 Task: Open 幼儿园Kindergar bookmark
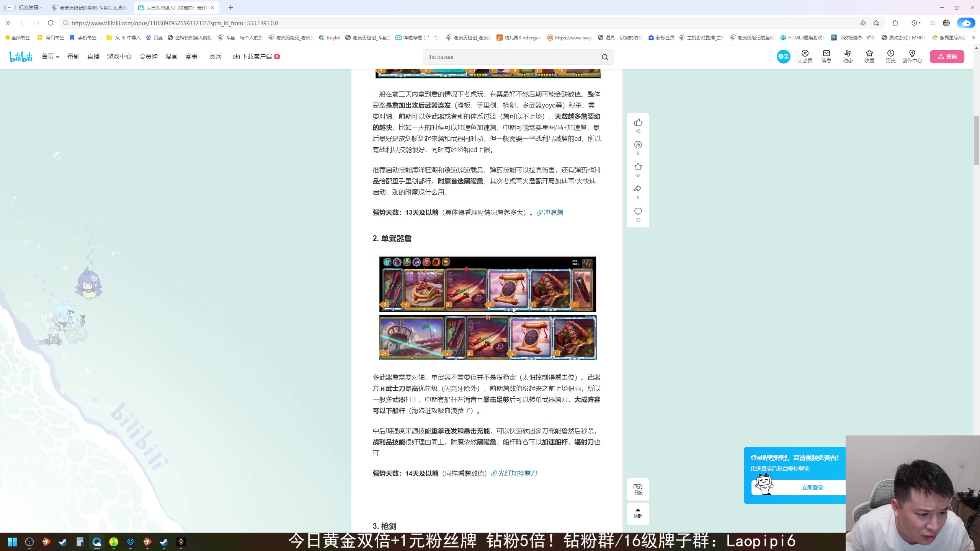tap(519, 37)
